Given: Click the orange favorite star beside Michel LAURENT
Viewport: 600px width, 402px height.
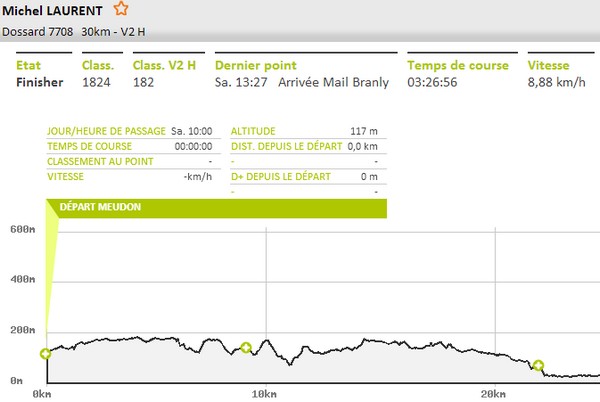Looking at the screenshot, I should tap(121, 9).
